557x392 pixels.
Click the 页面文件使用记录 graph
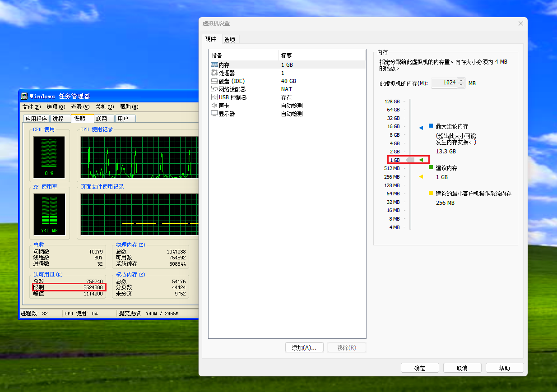tap(139, 214)
